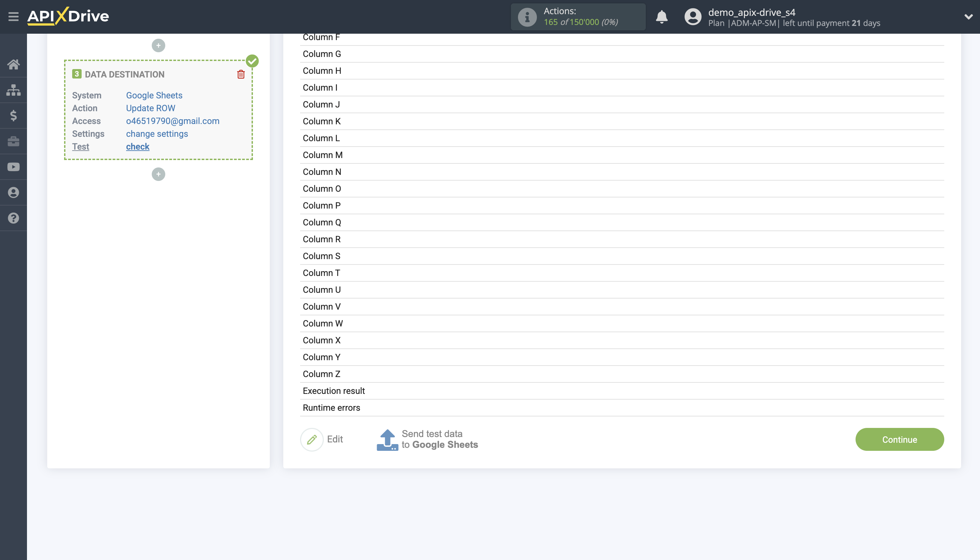This screenshot has width=980, height=560.
Task: Click the user avatar icon
Action: (692, 17)
